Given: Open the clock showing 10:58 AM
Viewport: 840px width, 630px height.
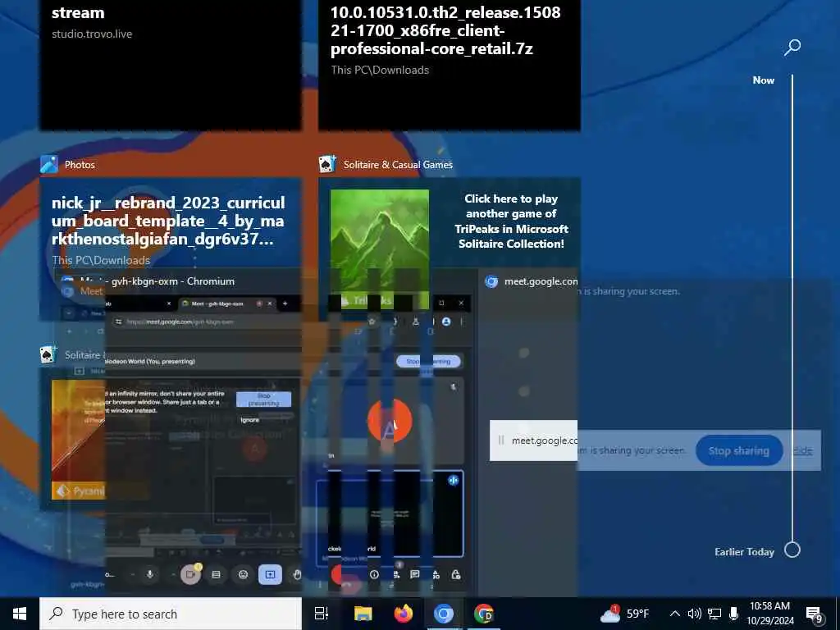Looking at the screenshot, I should click(x=769, y=614).
